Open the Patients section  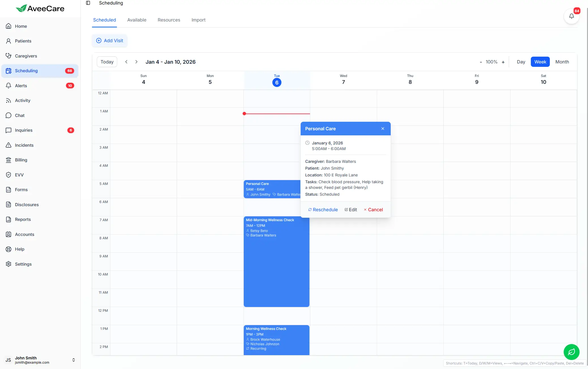coord(23,41)
